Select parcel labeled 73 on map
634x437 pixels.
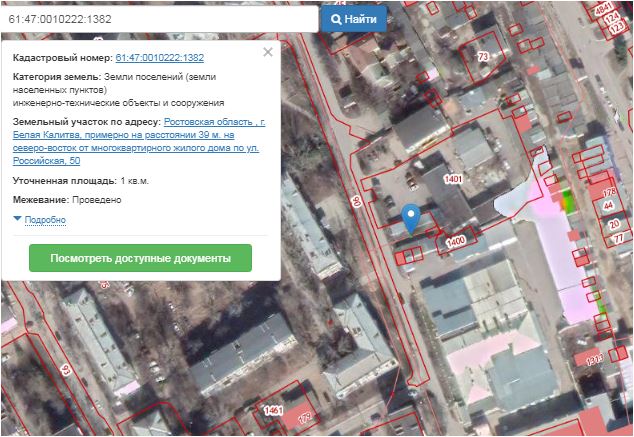[x=484, y=58]
